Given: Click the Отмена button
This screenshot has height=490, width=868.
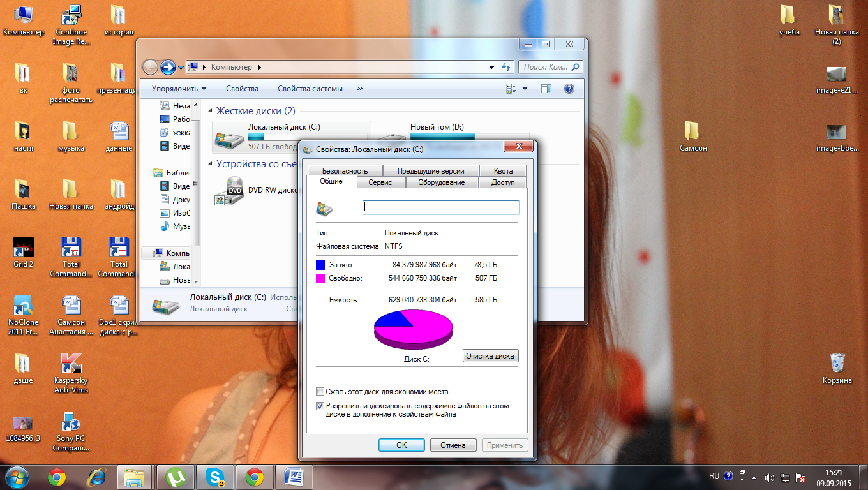Looking at the screenshot, I should (x=453, y=445).
